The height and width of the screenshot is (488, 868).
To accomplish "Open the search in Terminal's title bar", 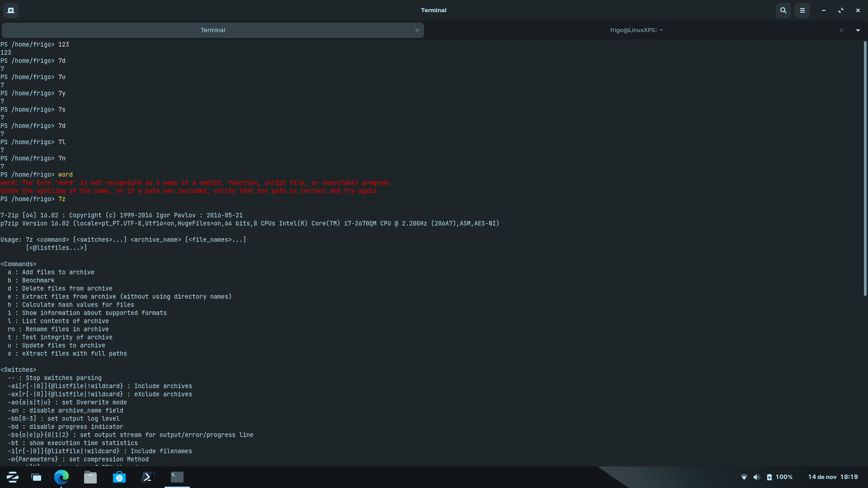I will (x=783, y=10).
